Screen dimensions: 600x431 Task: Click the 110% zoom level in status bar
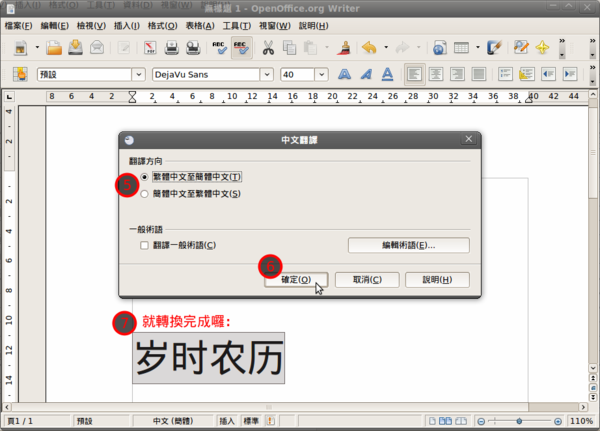[582, 421]
